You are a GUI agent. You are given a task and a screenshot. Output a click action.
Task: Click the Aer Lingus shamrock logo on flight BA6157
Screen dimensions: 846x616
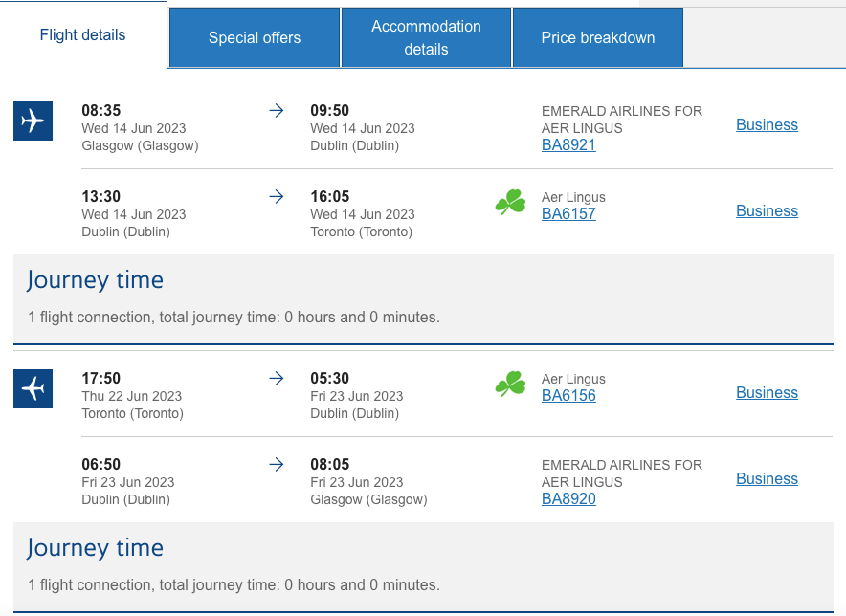pos(510,202)
